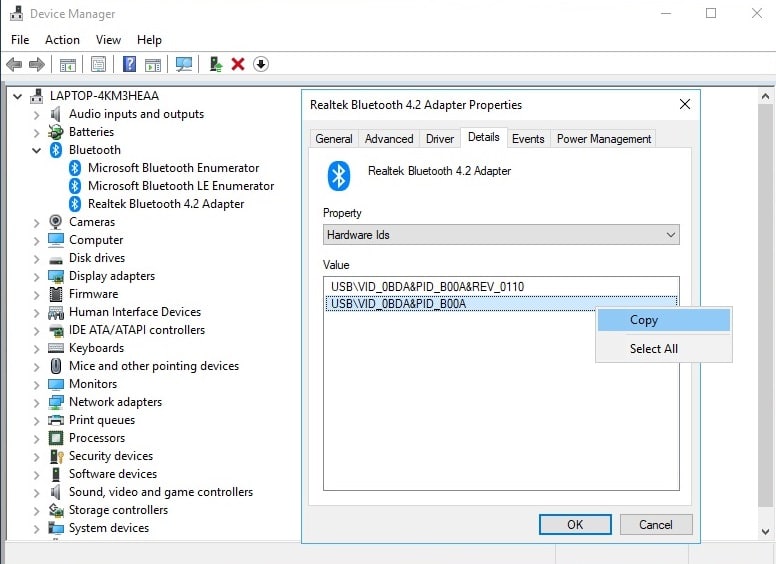Click the Back arrow toolbar icon
This screenshot has height=564, width=776.
pyautogui.click(x=14, y=64)
